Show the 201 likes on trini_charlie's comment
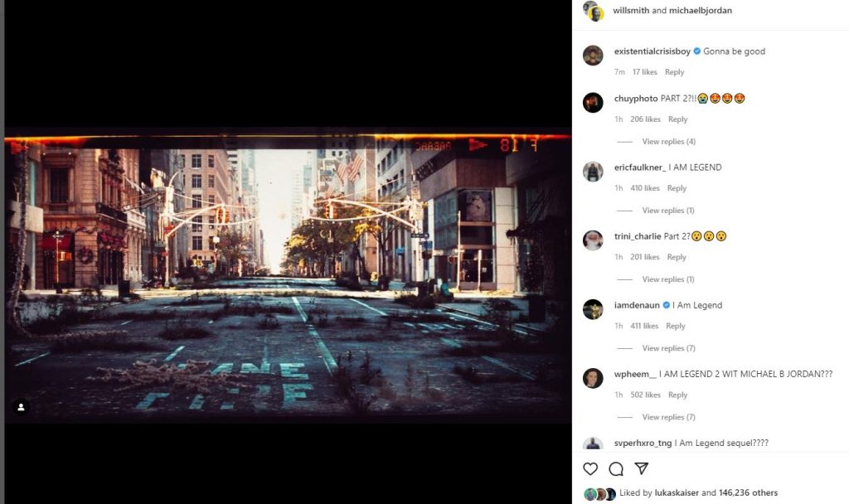The width and height of the screenshot is (849, 504). click(645, 257)
